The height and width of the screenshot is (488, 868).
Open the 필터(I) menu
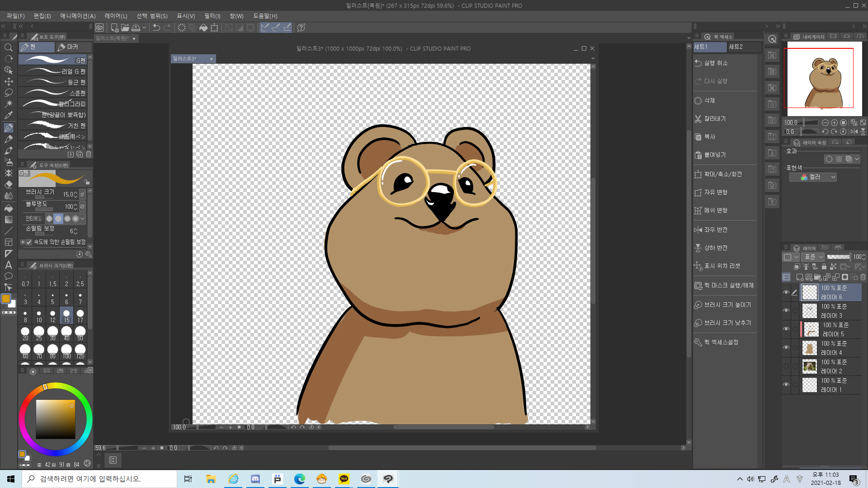(x=212, y=16)
